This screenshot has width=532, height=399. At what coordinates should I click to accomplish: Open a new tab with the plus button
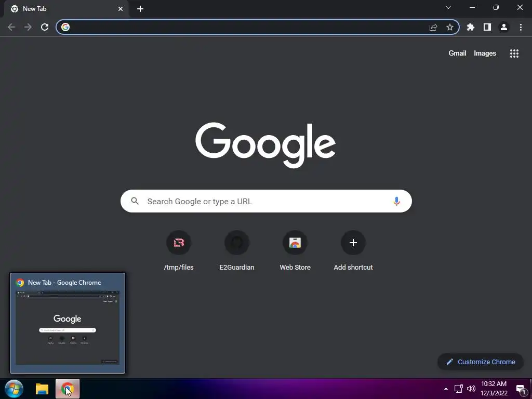coord(140,9)
